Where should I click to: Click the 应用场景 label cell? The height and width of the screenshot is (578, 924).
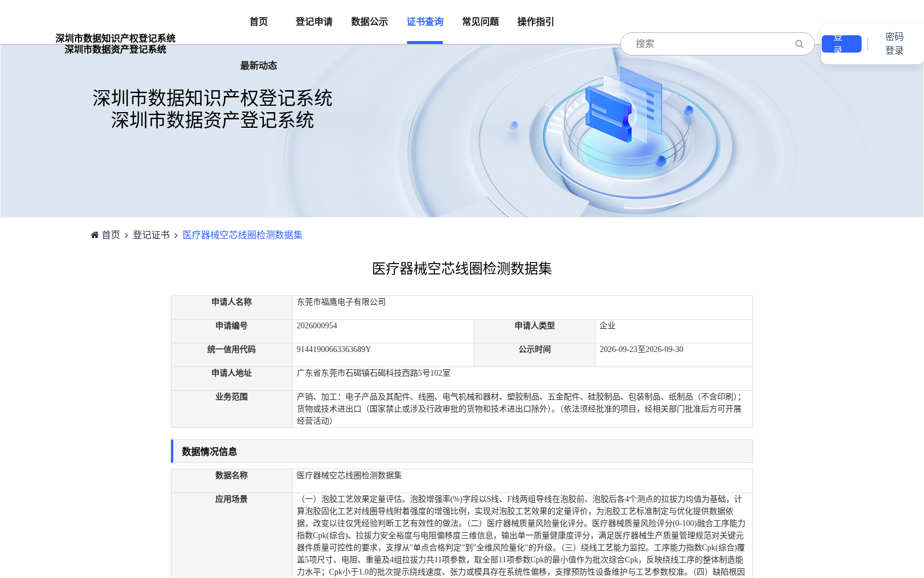click(232, 535)
